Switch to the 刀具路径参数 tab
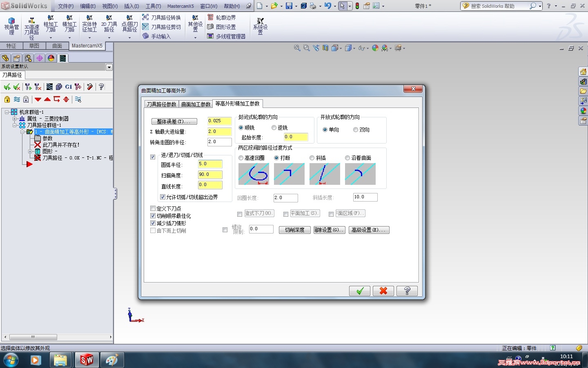Image resolution: width=588 pixels, height=368 pixels. click(x=161, y=104)
